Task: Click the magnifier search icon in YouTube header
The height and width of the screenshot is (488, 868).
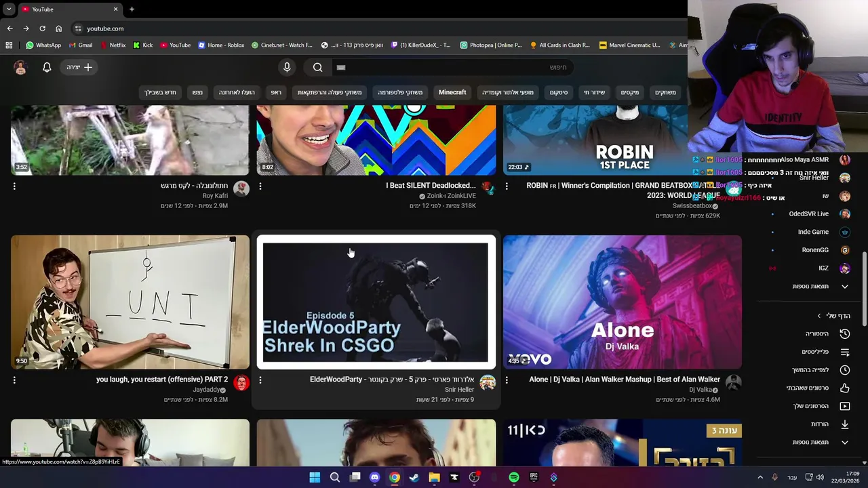Action: coord(317,67)
